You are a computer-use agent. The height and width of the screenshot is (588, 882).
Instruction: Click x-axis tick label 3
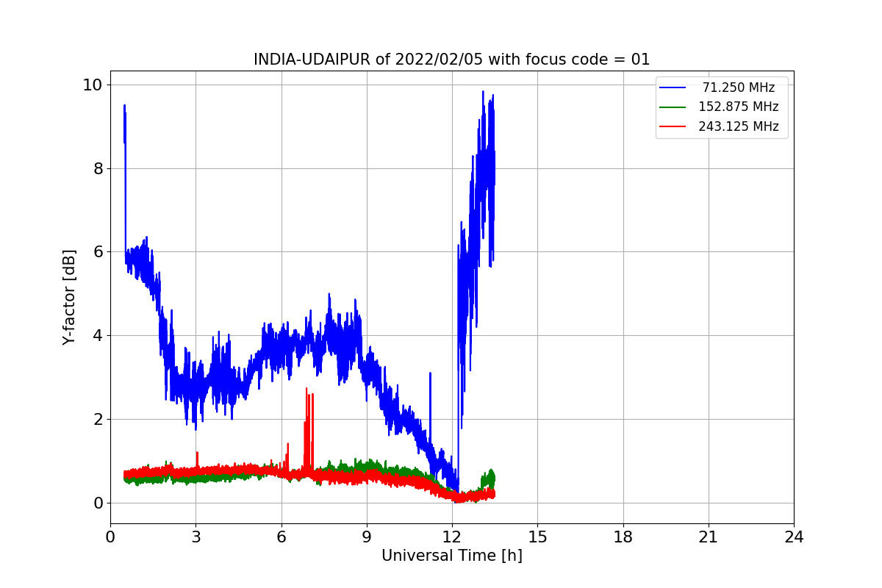(196, 537)
